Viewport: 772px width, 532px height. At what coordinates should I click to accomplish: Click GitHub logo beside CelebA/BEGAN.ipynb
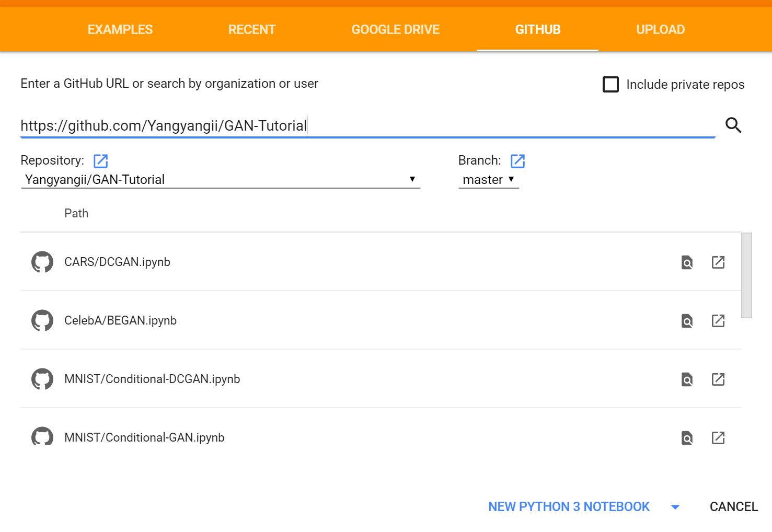tap(42, 320)
